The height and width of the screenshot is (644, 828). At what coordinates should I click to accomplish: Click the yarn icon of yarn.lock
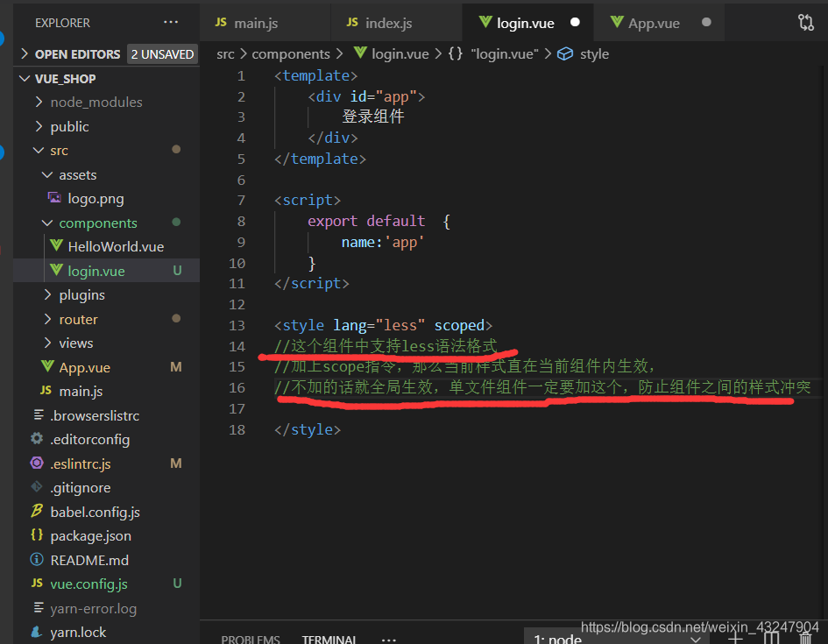pos(37,632)
